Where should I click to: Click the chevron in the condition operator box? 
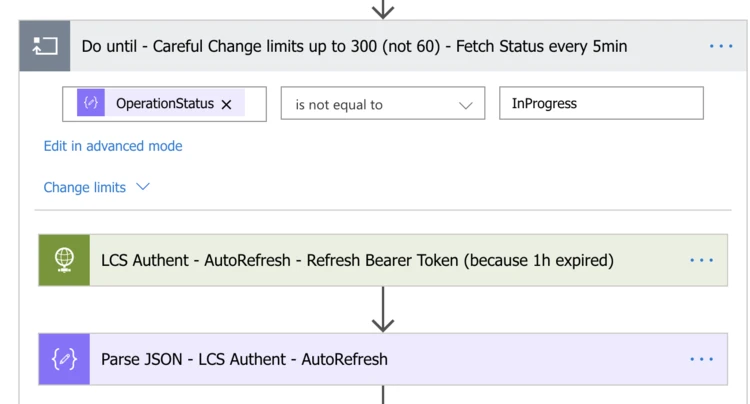pyautogui.click(x=465, y=105)
